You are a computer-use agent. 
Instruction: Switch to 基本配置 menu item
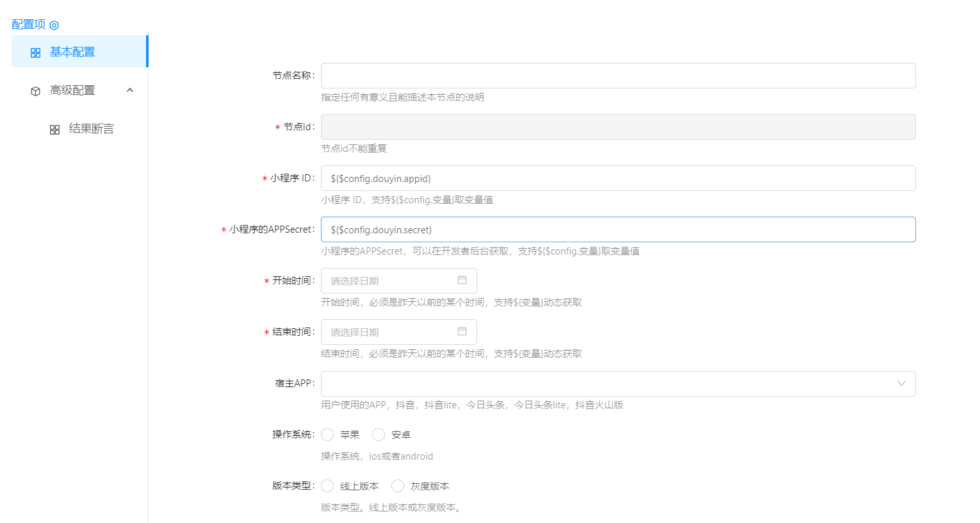tap(72, 52)
